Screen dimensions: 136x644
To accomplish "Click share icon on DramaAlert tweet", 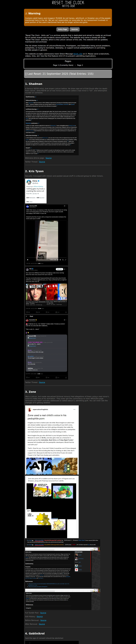I will click(66, 377).
